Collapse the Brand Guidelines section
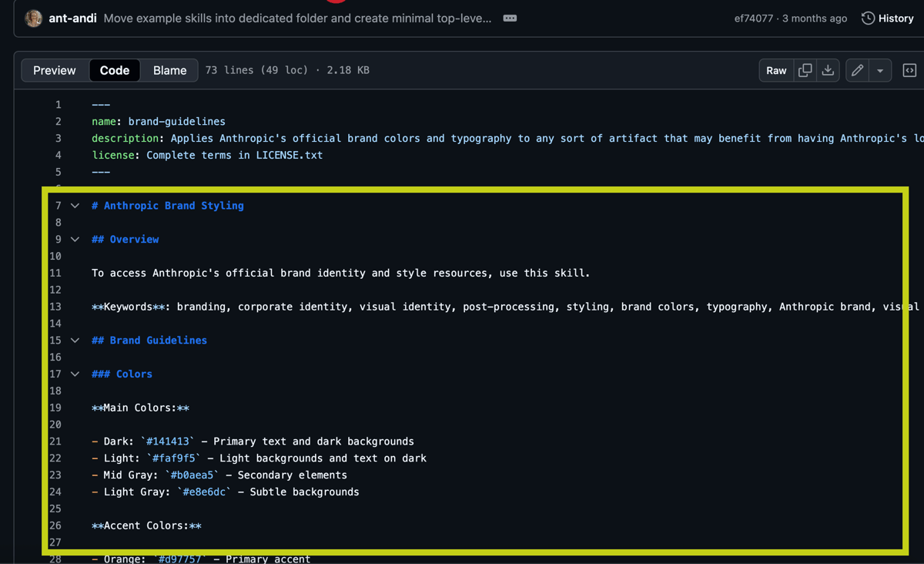The image size is (924, 564). pos(75,341)
